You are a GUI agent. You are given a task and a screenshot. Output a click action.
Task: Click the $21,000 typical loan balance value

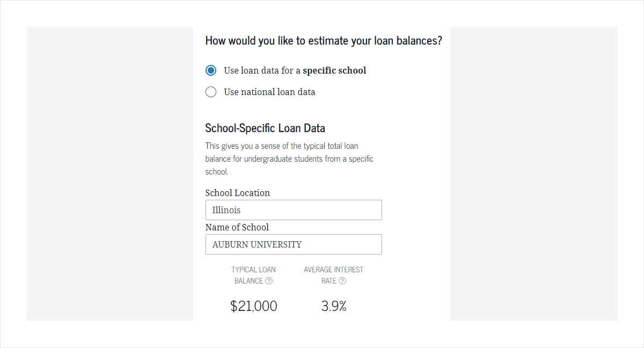point(254,306)
